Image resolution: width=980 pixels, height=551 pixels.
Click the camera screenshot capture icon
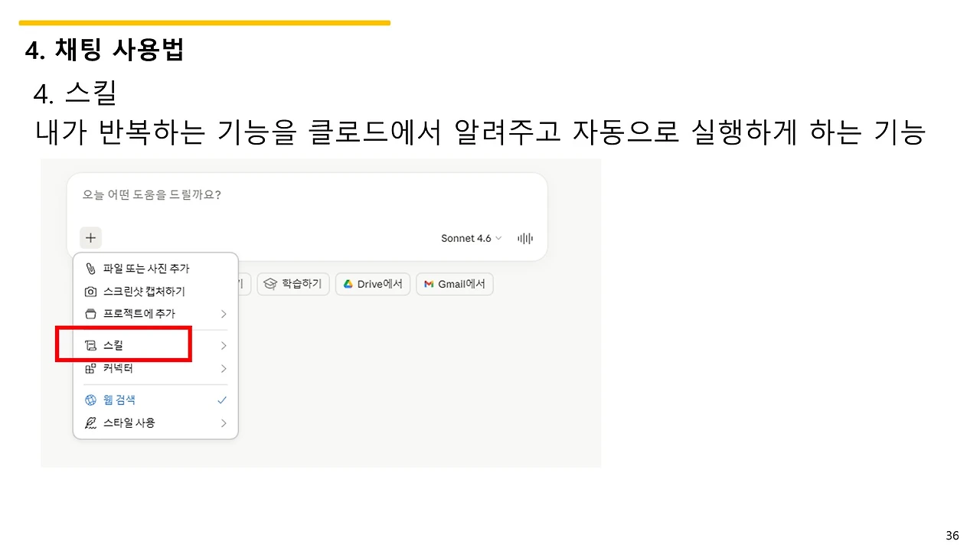point(90,292)
